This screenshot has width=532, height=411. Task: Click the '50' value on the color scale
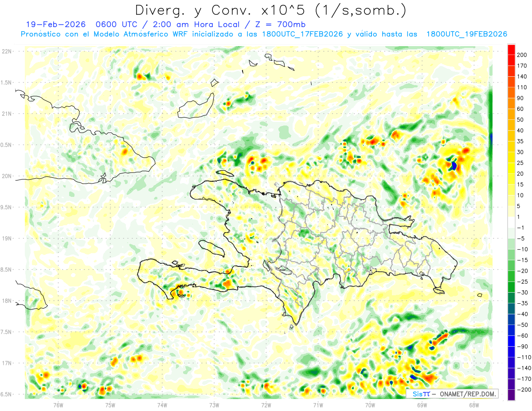point(520,120)
